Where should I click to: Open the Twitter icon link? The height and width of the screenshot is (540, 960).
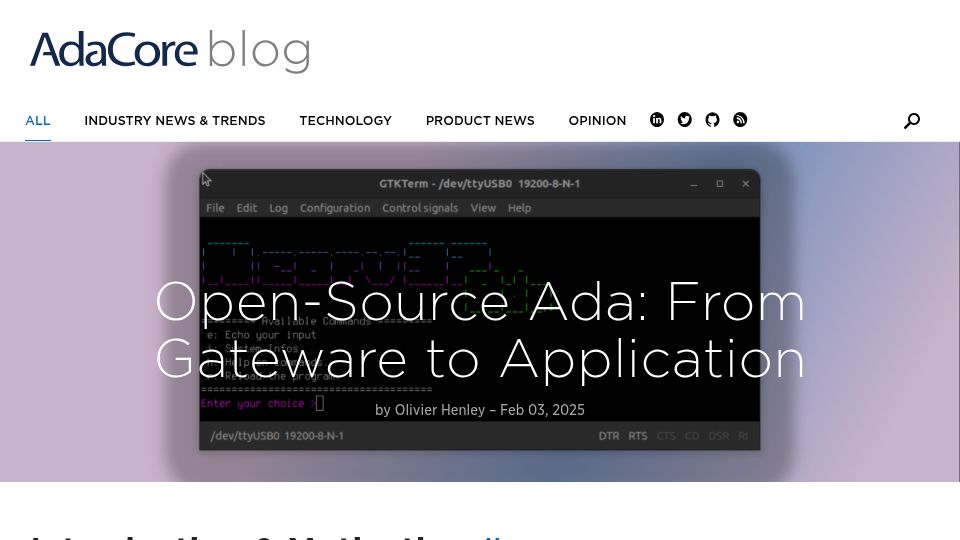pyautogui.click(x=684, y=120)
